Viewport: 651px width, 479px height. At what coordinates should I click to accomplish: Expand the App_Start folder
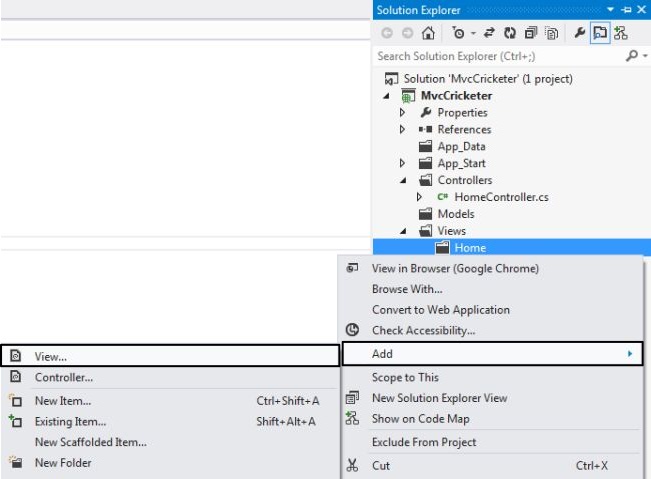(x=402, y=164)
